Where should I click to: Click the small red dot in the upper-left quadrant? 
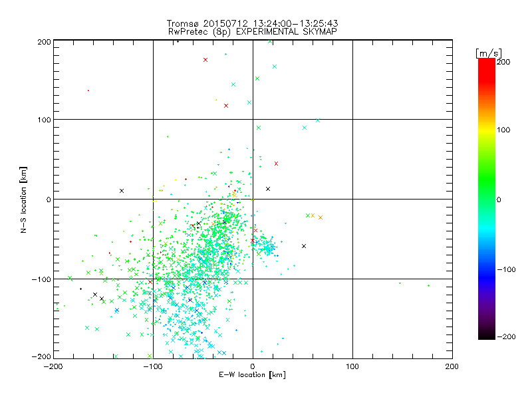coord(88,90)
